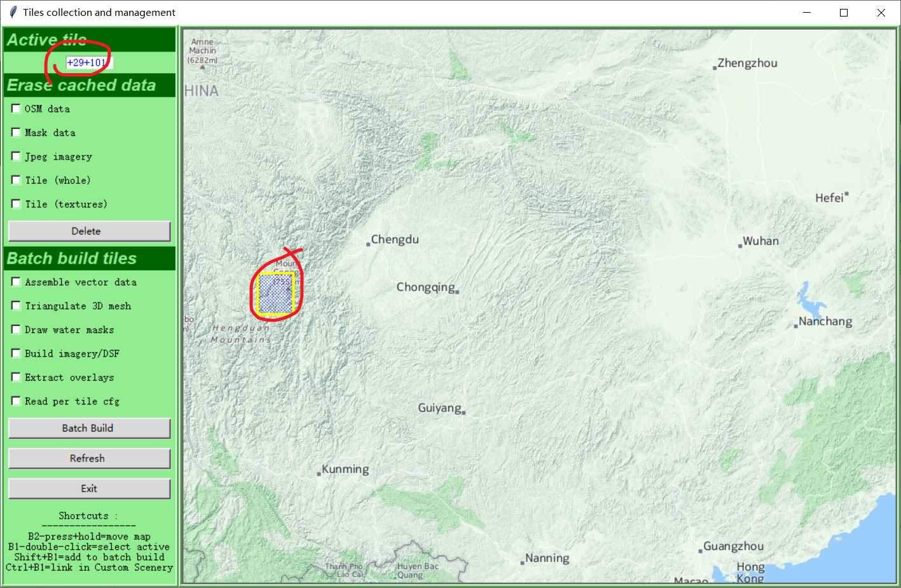901x588 pixels.
Task: Maximize the Tiles collection window
Action: click(x=844, y=13)
